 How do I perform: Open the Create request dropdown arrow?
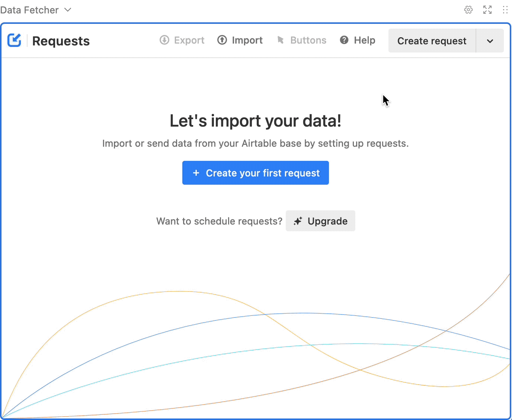click(490, 41)
